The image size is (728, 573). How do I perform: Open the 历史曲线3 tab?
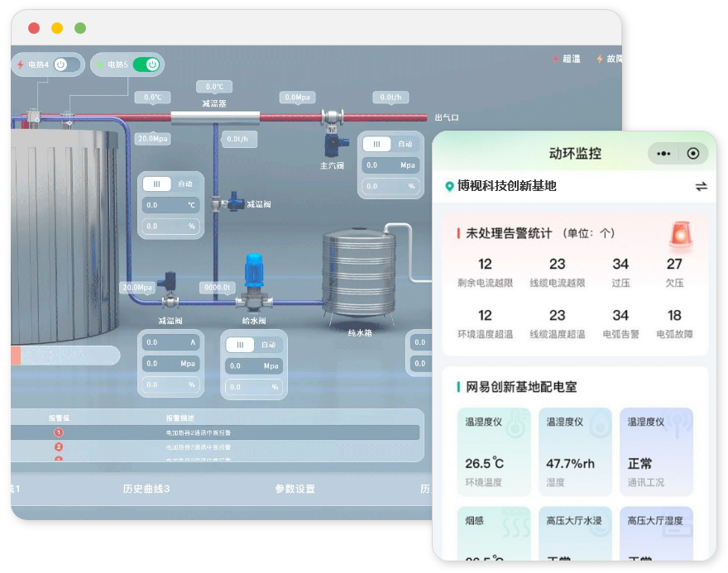tap(146, 489)
